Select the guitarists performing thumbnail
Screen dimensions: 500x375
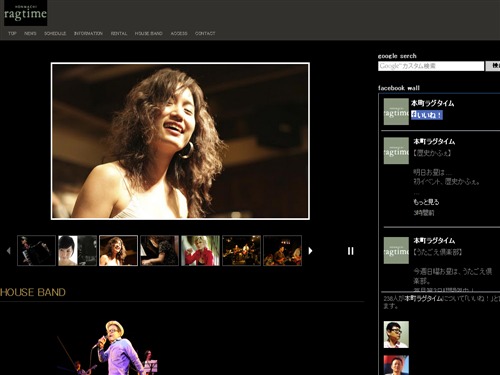[x=282, y=251]
